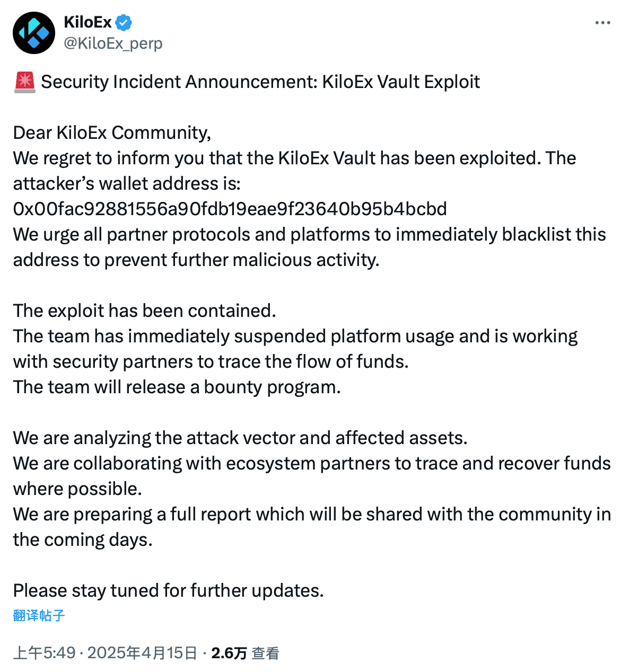This screenshot has height=672, width=629.
Task: Click the blue verified badge
Action: tap(124, 23)
